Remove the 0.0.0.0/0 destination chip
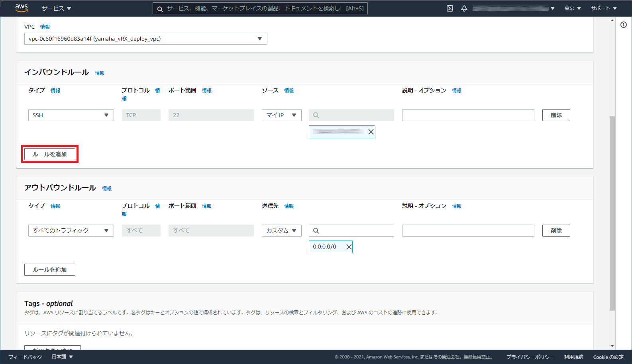Viewport: 632px width, 364px height. 349,247
